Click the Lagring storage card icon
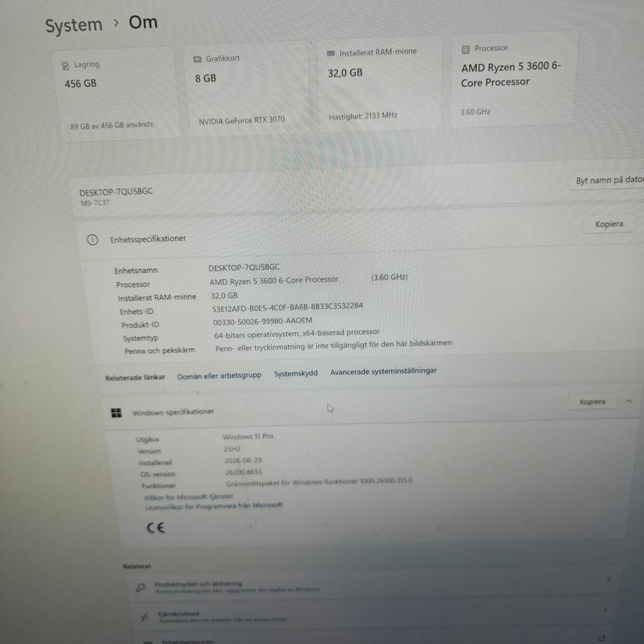 (65, 65)
